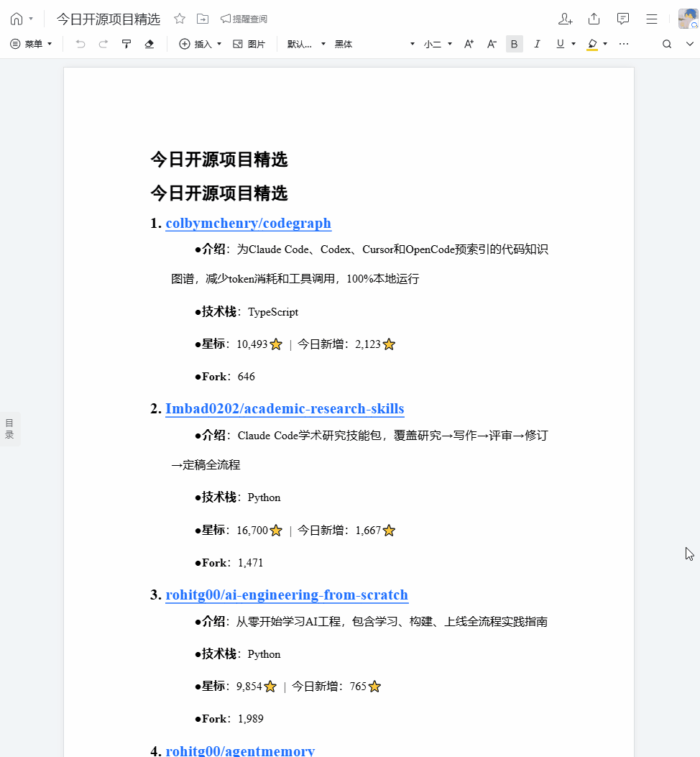This screenshot has width=700, height=757.
Task: Apply the yellow highlight color
Action: coord(592,44)
